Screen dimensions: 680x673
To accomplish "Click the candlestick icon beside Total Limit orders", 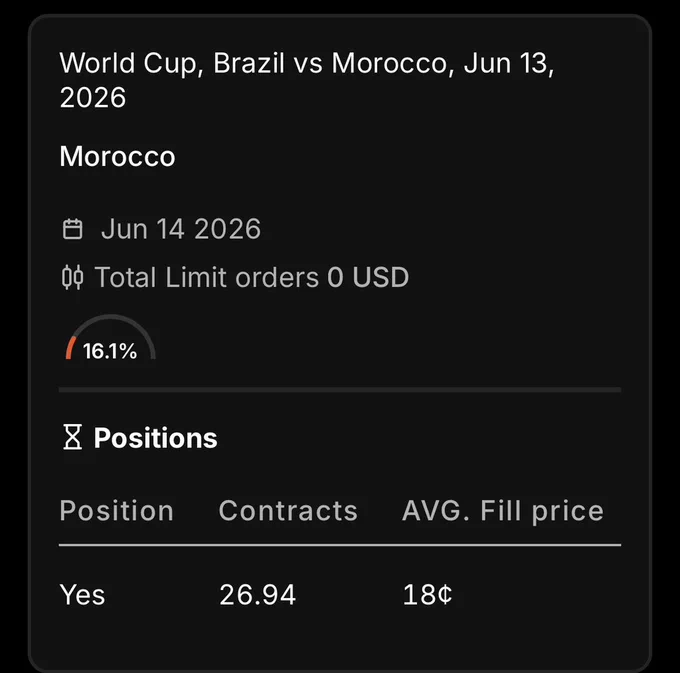I will click(x=72, y=277).
